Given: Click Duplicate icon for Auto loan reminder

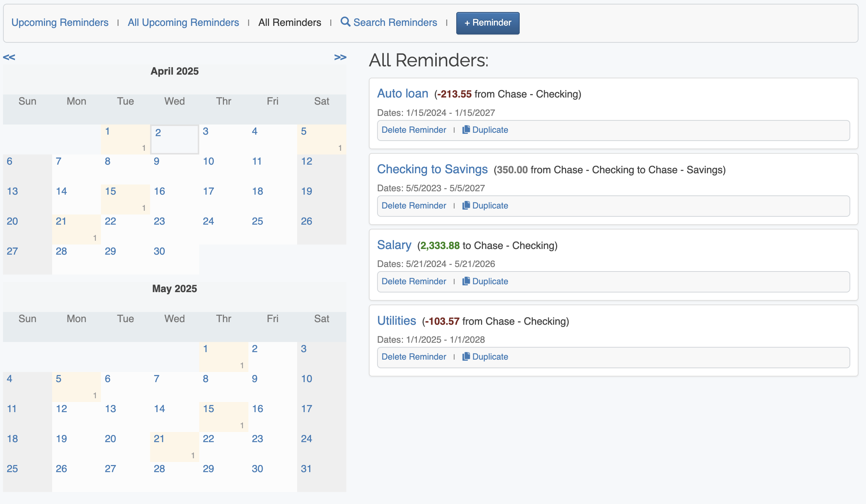Looking at the screenshot, I should [x=466, y=130].
